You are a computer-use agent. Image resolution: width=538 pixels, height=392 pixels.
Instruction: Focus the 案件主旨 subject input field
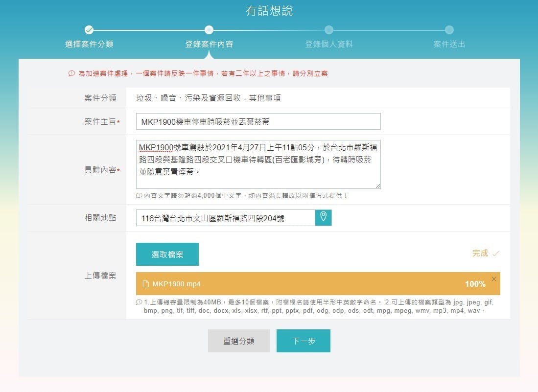tap(258, 121)
